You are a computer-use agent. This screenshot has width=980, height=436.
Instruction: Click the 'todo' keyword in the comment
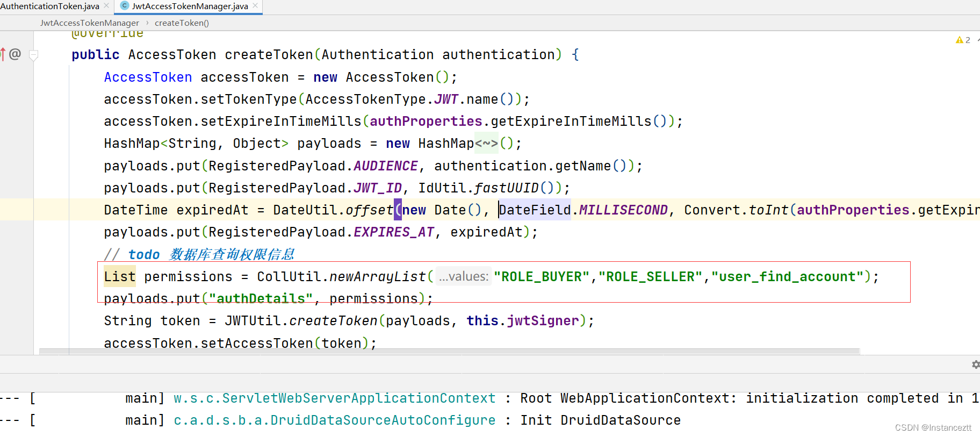click(144, 254)
